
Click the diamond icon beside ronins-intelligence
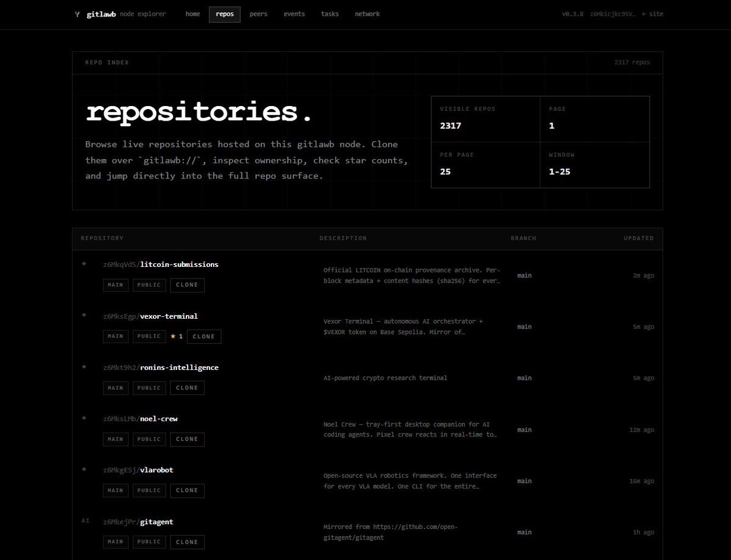85,366
